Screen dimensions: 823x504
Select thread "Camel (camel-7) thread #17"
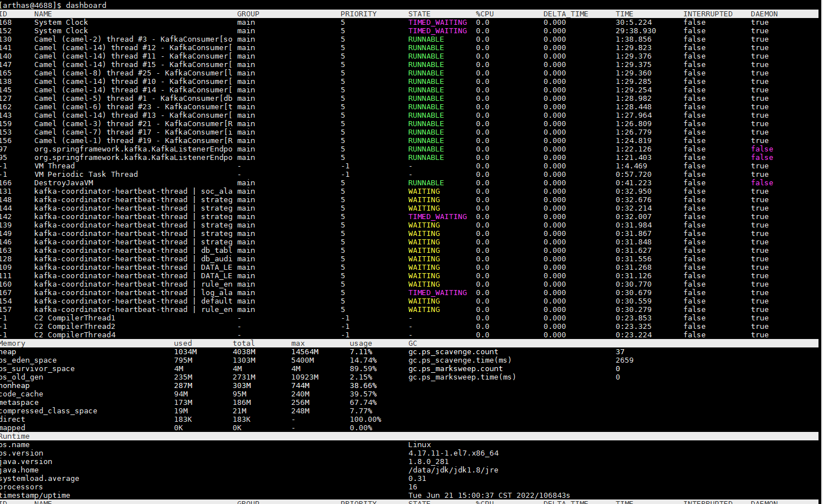[x=92, y=132]
